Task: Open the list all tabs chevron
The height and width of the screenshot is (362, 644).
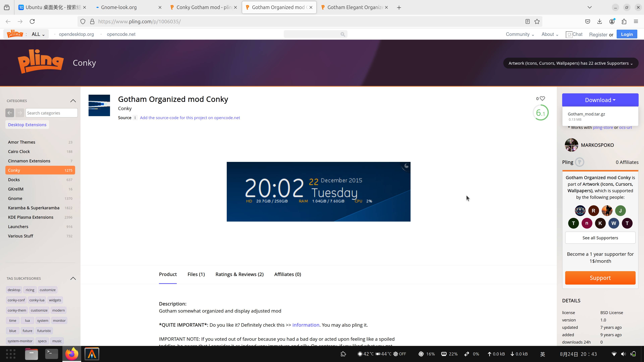Action: click(x=589, y=8)
